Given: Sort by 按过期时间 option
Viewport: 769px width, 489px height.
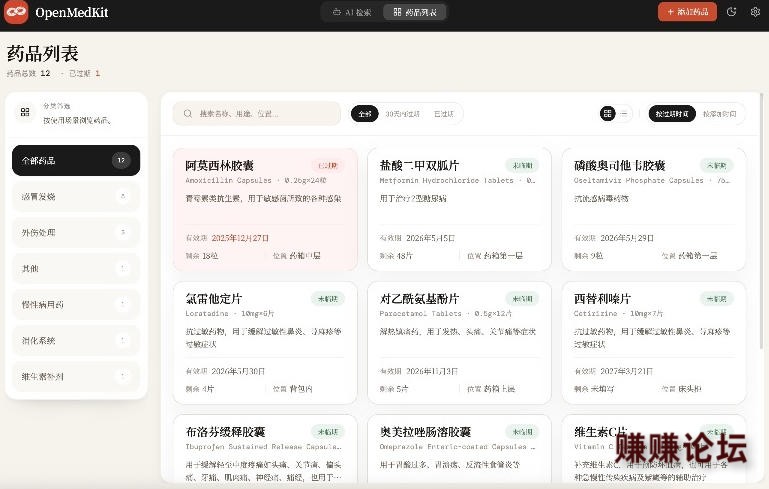Looking at the screenshot, I should [x=672, y=114].
